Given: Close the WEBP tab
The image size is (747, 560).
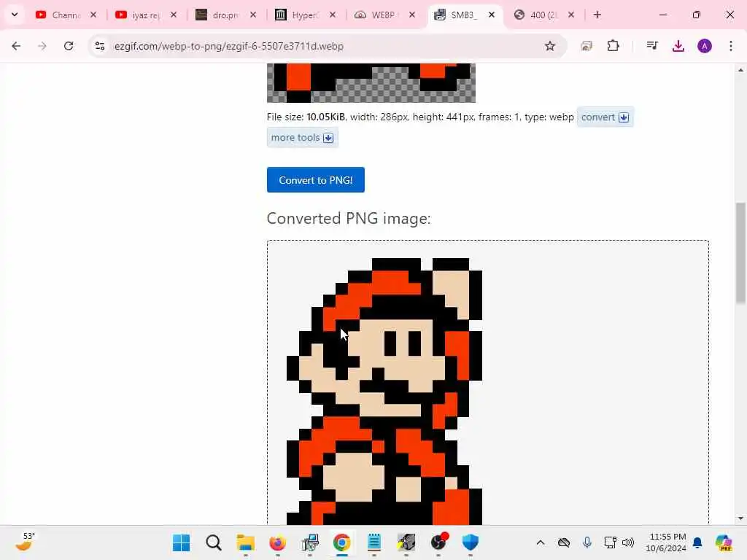Looking at the screenshot, I should [x=413, y=15].
